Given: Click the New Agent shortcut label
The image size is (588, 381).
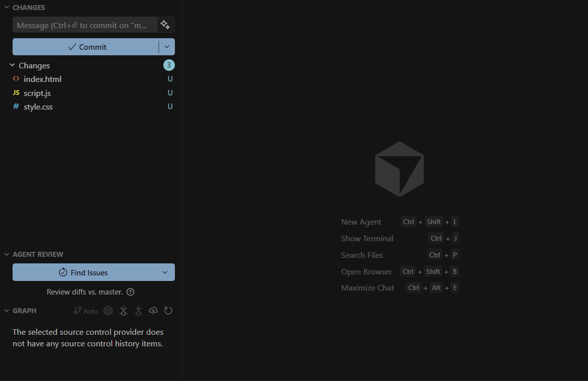Looking at the screenshot, I should pyautogui.click(x=361, y=222).
